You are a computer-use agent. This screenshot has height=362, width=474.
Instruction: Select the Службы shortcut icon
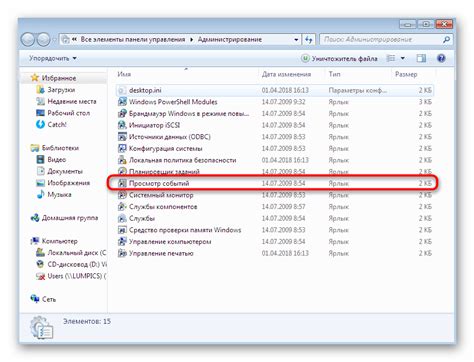point(122,218)
